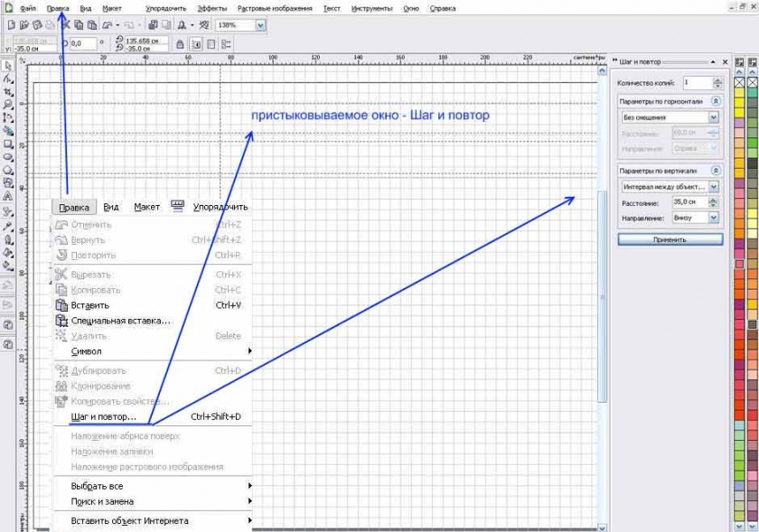Collapse the 'Параметры по горизонтали' section
The height and width of the screenshot is (532, 759).
pos(717,102)
